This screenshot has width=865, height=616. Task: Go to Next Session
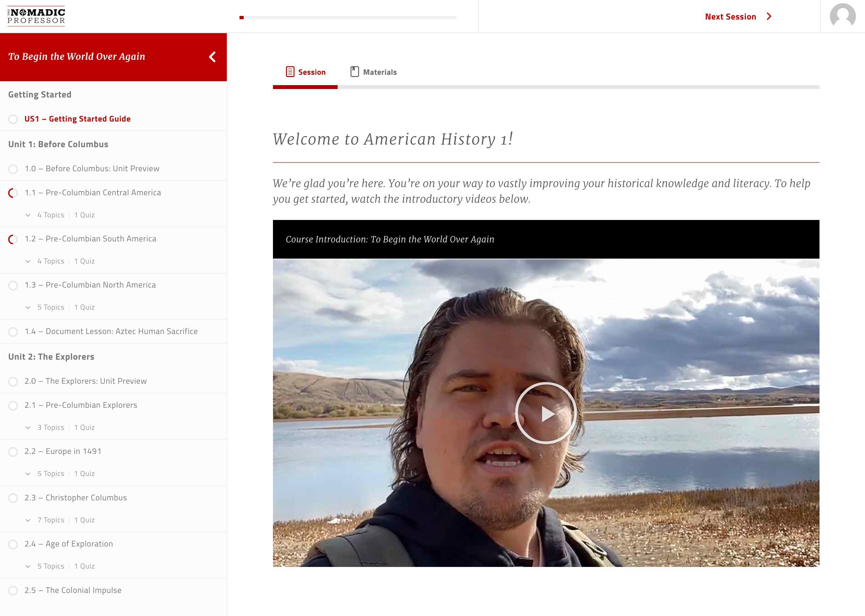(x=738, y=16)
